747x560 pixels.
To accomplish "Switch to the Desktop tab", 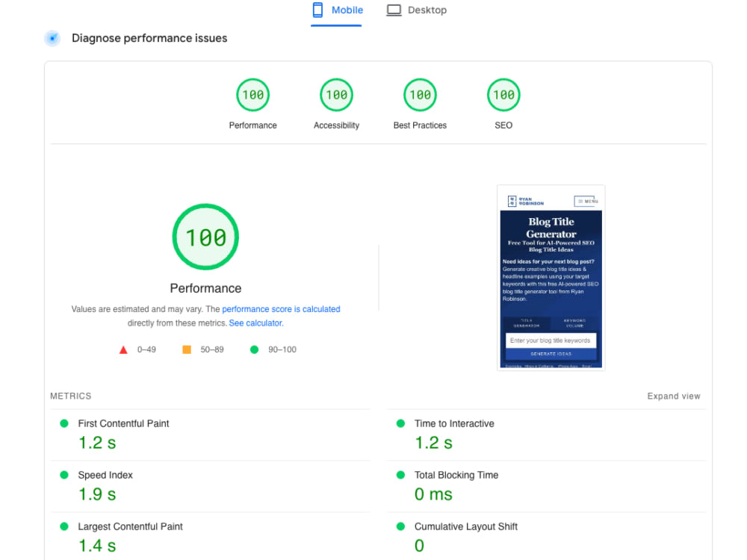I will click(416, 10).
